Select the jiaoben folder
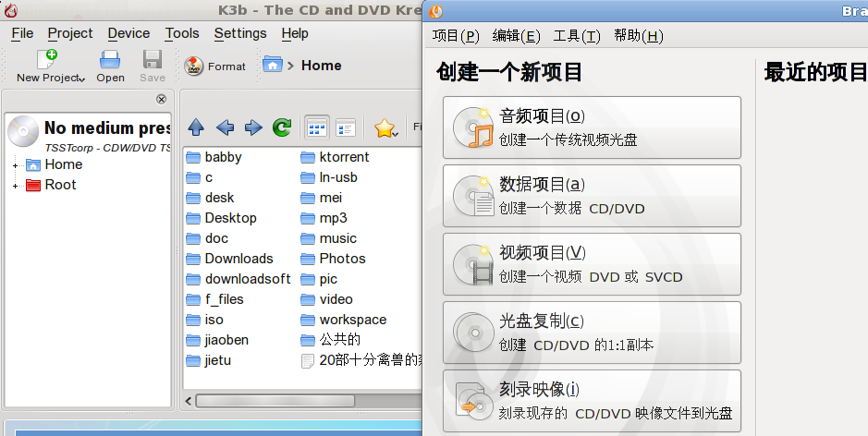Viewport: 868px width, 436px height. 217,340
